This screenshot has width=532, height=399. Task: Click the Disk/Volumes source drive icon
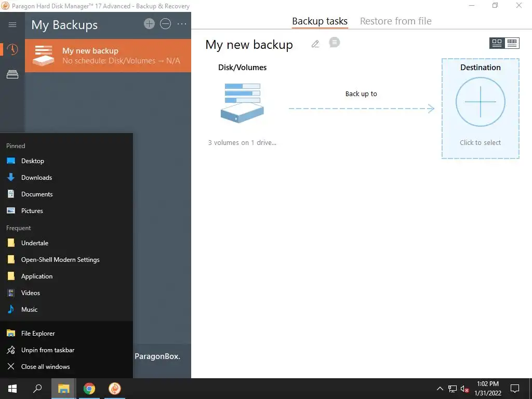(242, 103)
